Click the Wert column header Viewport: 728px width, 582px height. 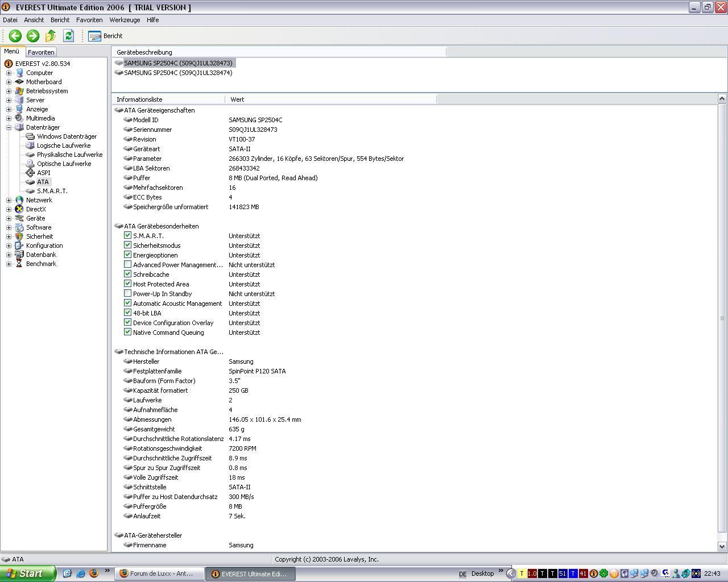coord(331,99)
